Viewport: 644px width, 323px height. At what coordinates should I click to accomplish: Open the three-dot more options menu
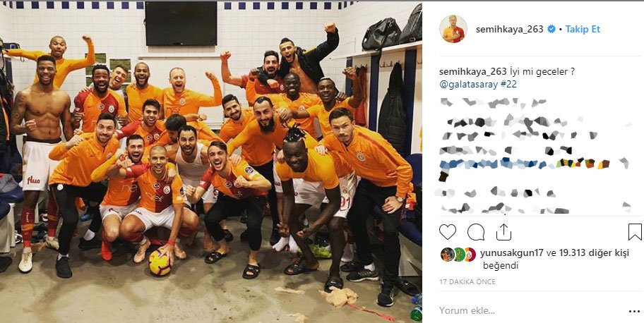point(634,311)
